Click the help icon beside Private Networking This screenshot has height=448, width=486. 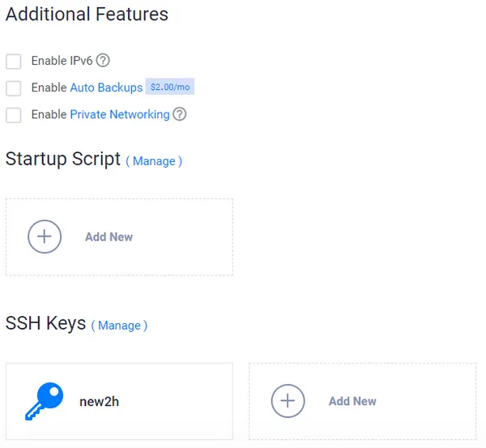180,114
